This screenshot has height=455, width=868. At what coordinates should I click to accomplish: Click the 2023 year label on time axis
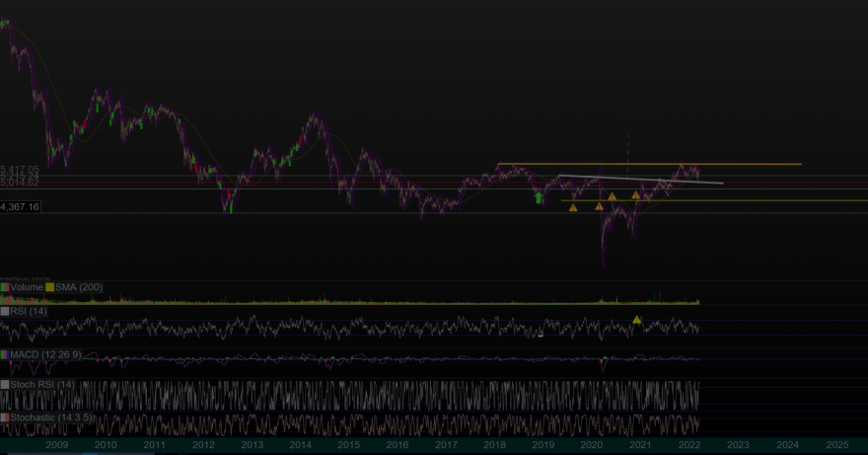pyautogui.click(x=738, y=445)
